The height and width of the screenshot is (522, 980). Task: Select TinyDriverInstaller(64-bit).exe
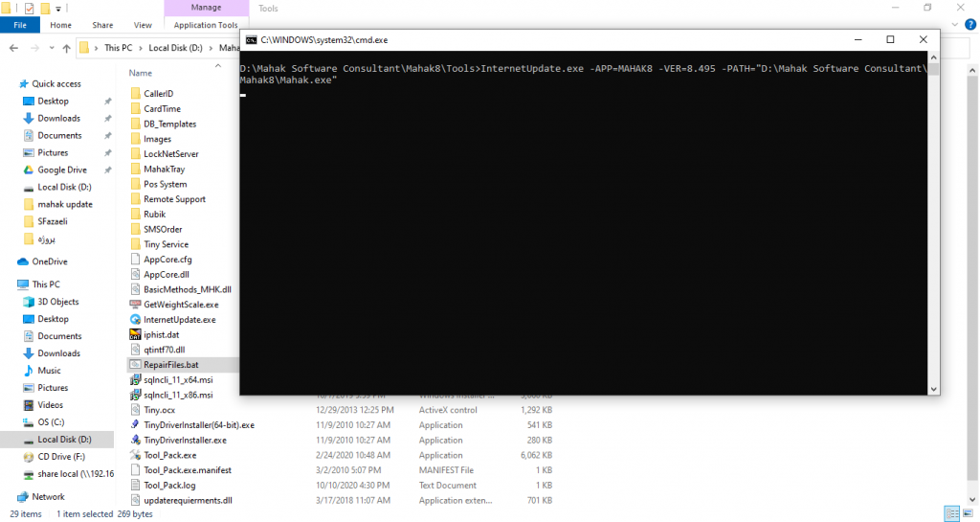(199, 425)
